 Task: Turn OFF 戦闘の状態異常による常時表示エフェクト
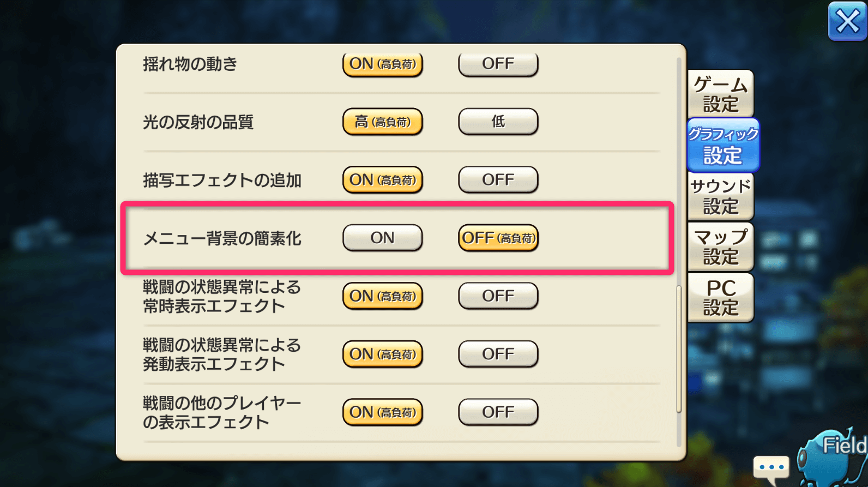498,296
